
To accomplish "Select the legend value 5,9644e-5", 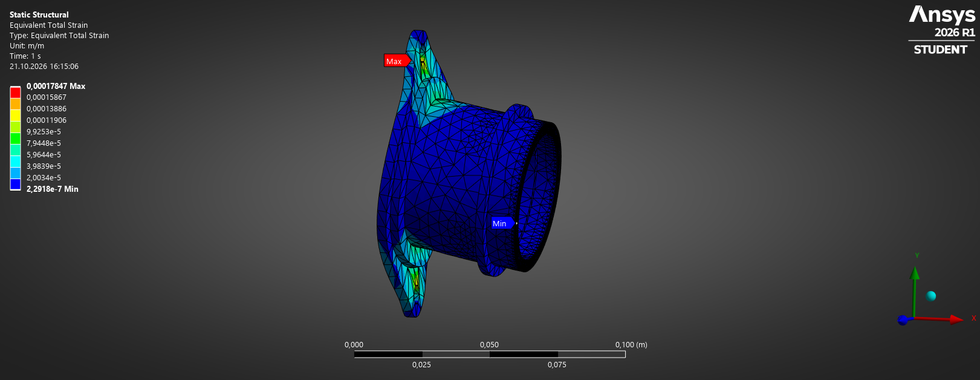I will pyautogui.click(x=44, y=155).
